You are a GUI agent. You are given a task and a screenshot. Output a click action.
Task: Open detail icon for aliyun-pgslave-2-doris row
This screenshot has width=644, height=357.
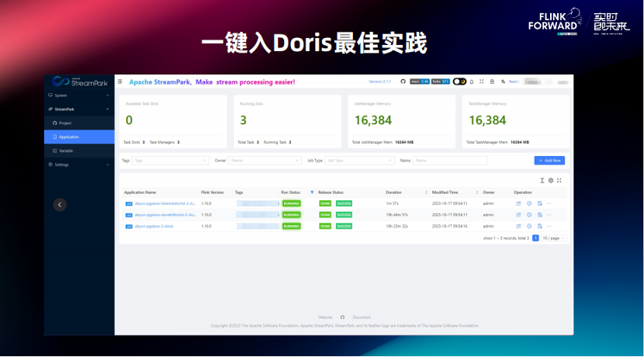click(540, 227)
